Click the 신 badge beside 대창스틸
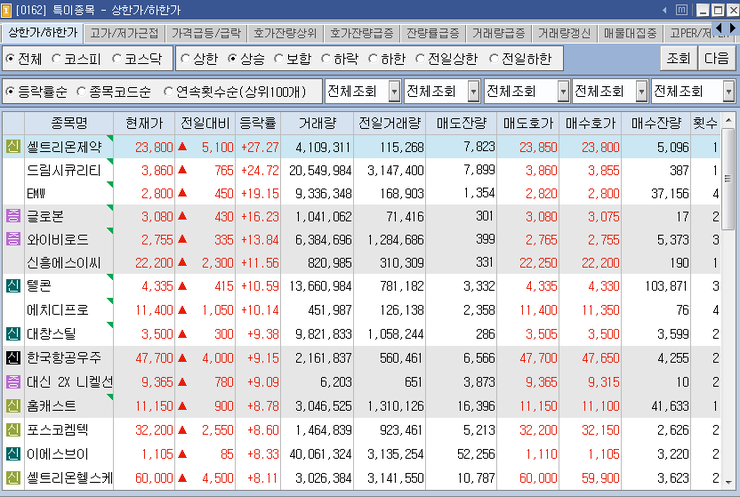Image resolution: width=740 pixels, height=497 pixels. click(x=13, y=334)
